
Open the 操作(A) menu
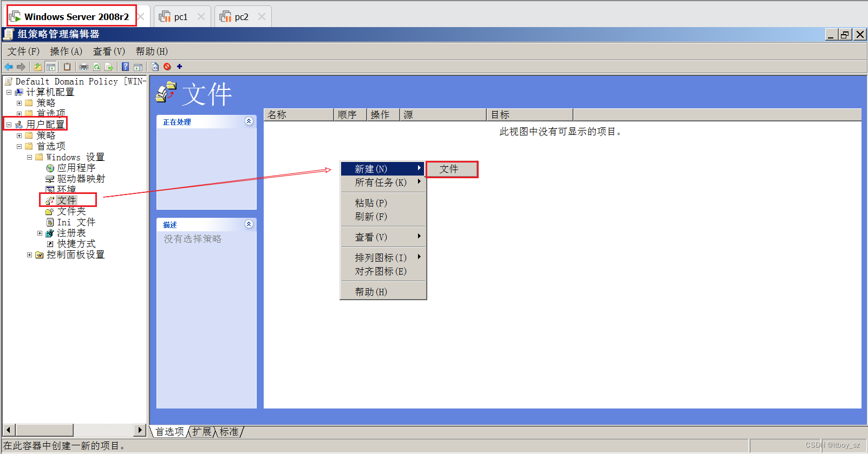[66, 51]
